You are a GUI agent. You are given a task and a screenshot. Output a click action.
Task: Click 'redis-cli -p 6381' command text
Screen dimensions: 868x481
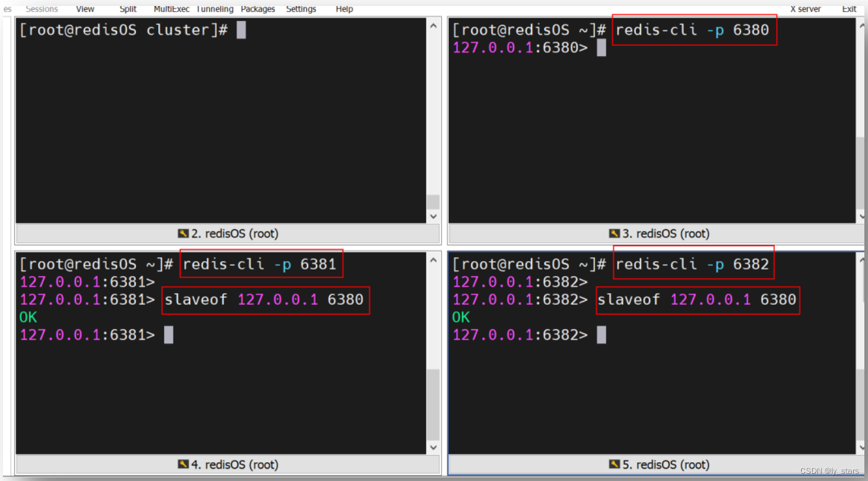click(260, 264)
